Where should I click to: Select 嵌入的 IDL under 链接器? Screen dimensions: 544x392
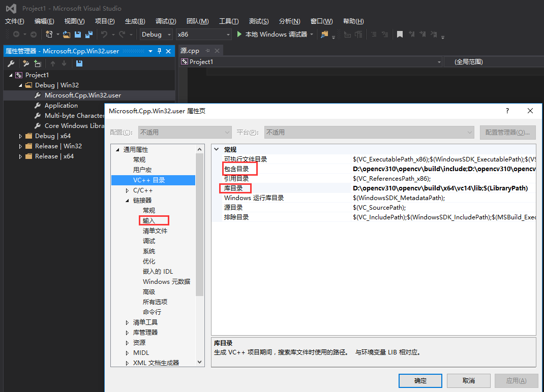point(158,271)
